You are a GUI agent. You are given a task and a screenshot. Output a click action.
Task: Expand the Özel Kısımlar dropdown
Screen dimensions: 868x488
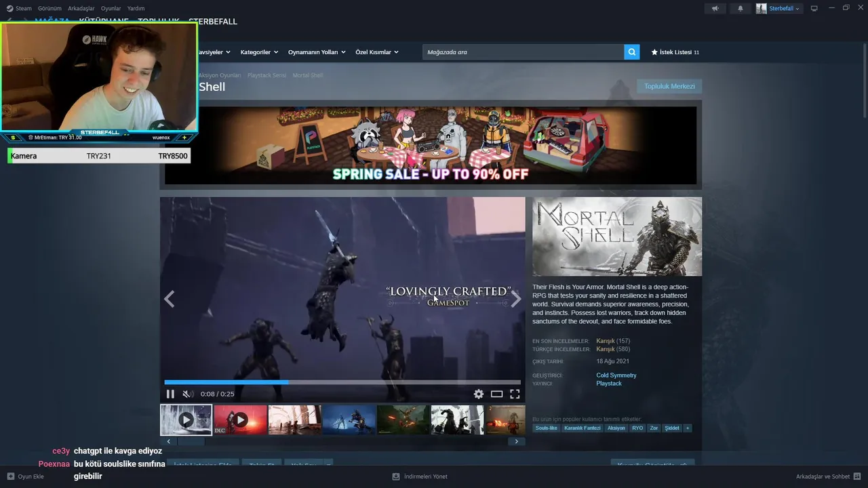click(377, 52)
